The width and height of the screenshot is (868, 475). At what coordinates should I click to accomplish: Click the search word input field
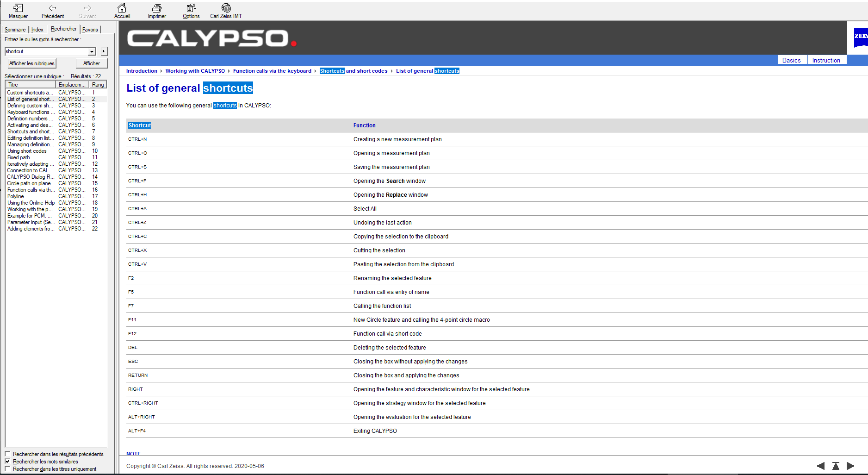tap(46, 51)
